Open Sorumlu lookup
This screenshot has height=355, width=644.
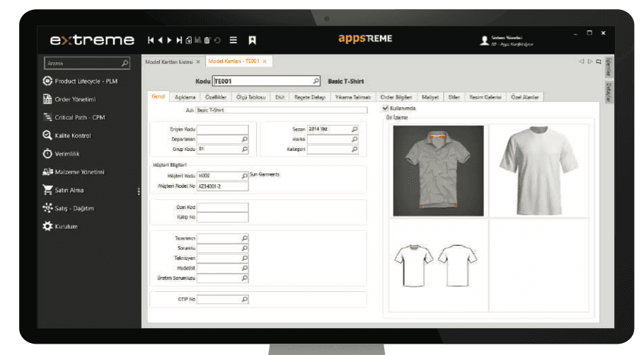[x=244, y=248]
